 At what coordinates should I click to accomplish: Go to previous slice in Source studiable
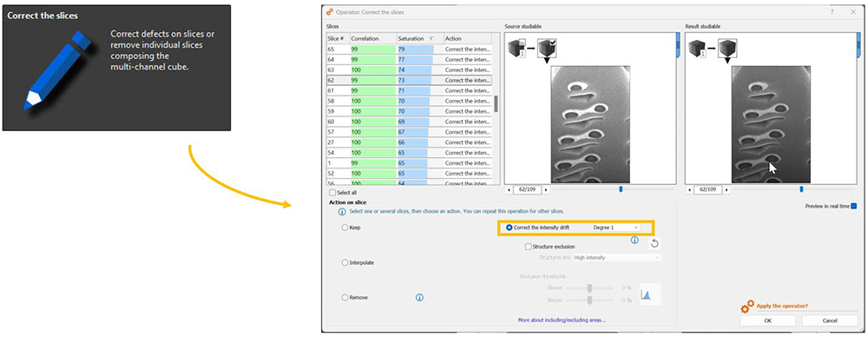(509, 189)
